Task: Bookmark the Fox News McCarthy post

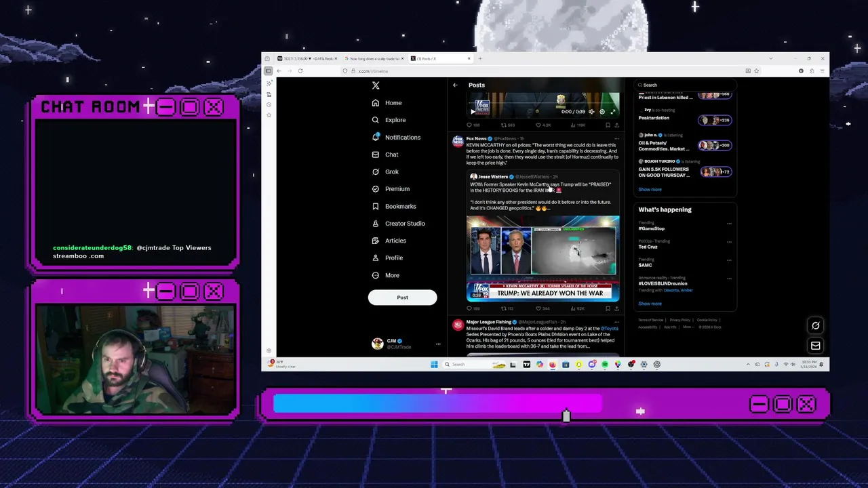Action: coord(608,308)
